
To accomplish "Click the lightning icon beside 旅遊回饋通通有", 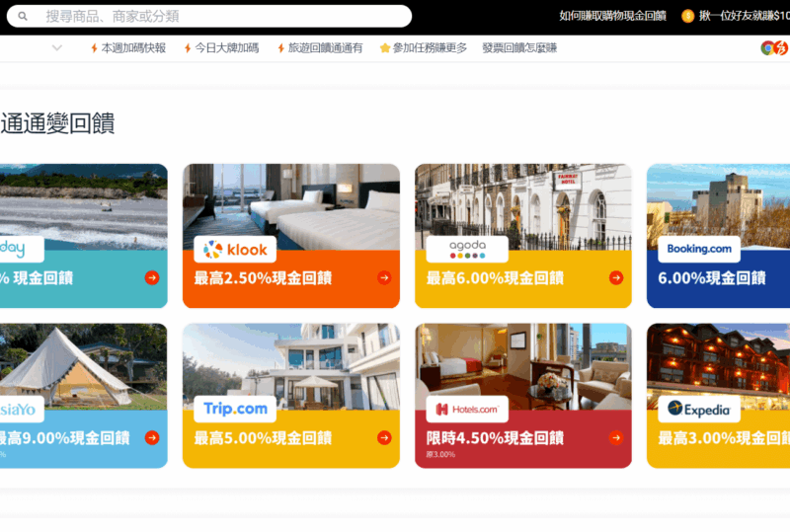I will [281, 47].
